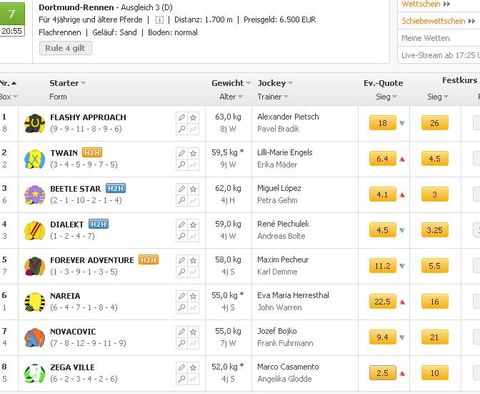Mark Twain as favorite with star icon
480x394 pixels.
click(193, 153)
